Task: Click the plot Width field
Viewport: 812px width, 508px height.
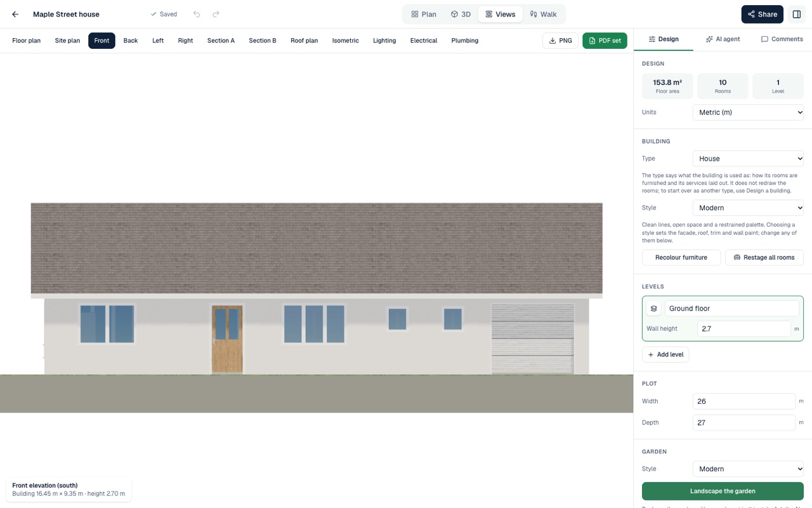Action: 743,401
